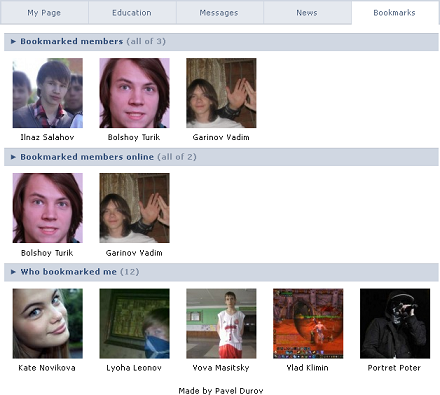The image size is (440, 395).
Task: Open Vova Masitsky's profile photo
Action: point(221,323)
